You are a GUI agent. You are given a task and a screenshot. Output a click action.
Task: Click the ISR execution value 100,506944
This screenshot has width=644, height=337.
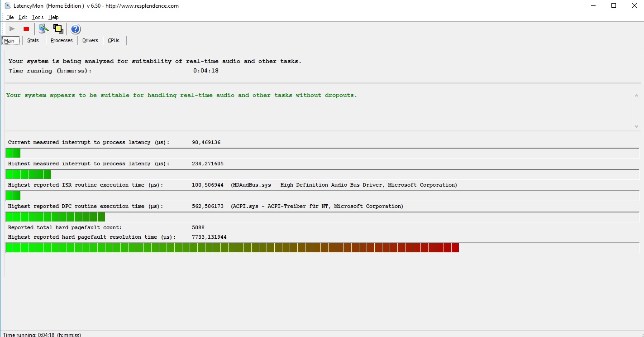[208, 185]
